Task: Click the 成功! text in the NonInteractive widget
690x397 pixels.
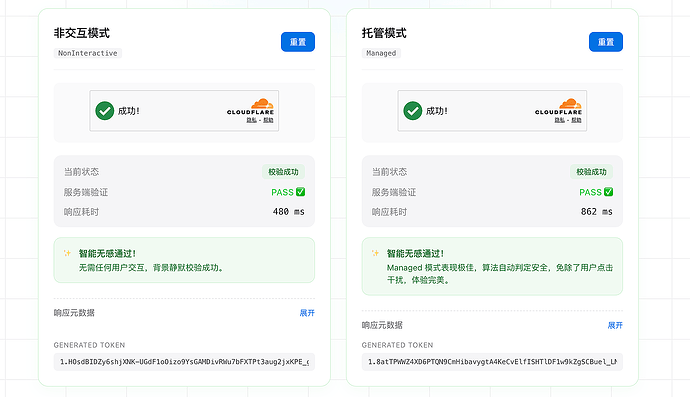Action: pos(128,111)
